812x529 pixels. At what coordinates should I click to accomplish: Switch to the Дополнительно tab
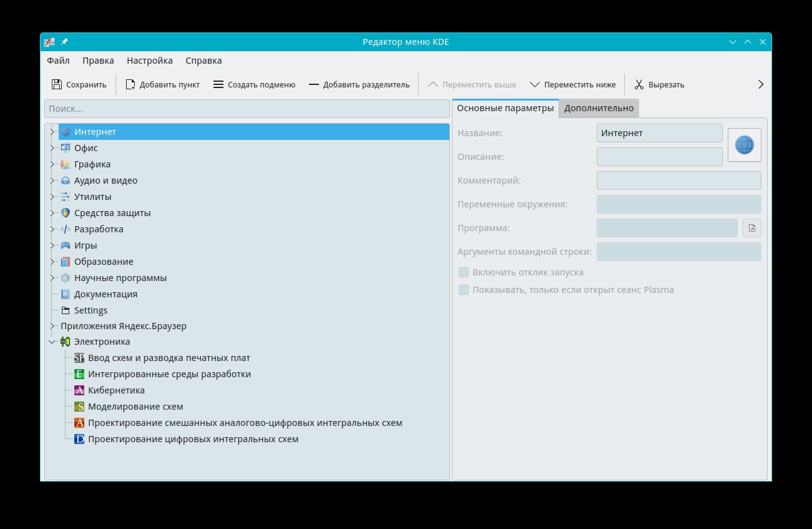(599, 108)
